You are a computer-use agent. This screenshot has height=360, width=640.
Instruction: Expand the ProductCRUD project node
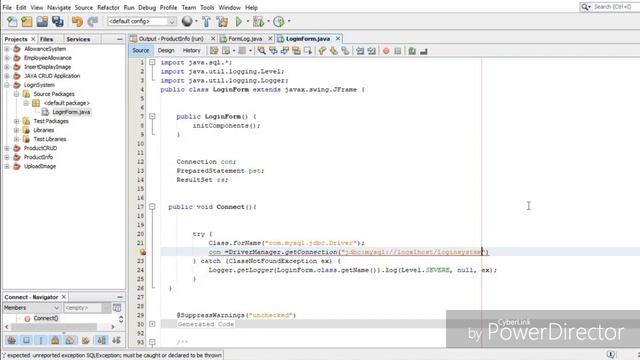click(7, 148)
